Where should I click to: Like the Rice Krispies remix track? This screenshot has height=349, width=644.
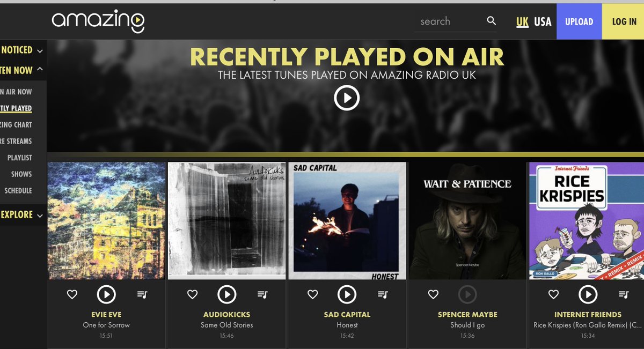553,294
